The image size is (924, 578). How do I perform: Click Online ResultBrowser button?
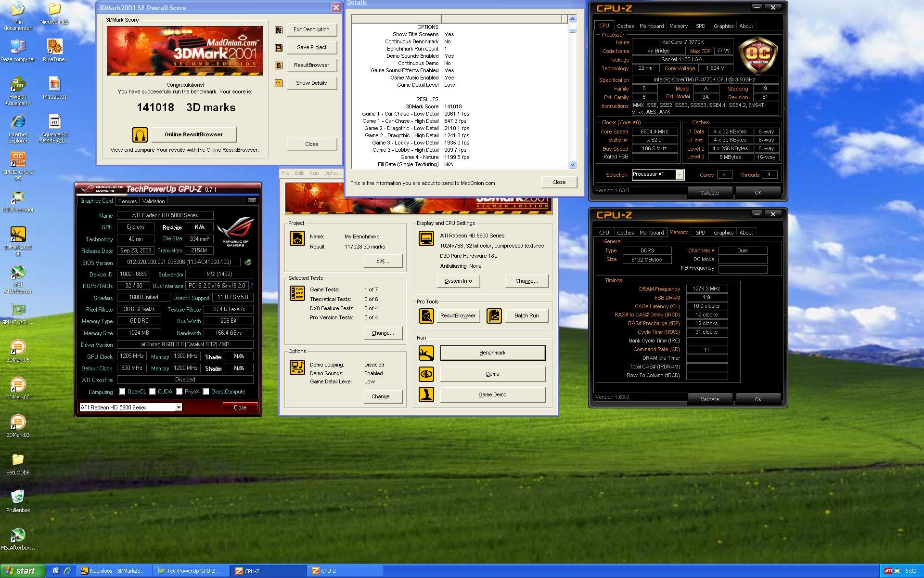coord(193,134)
